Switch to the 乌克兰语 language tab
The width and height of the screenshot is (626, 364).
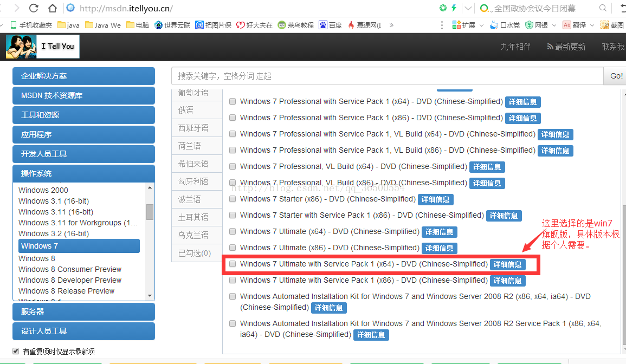pyautogui.click(x=197, y=235)
